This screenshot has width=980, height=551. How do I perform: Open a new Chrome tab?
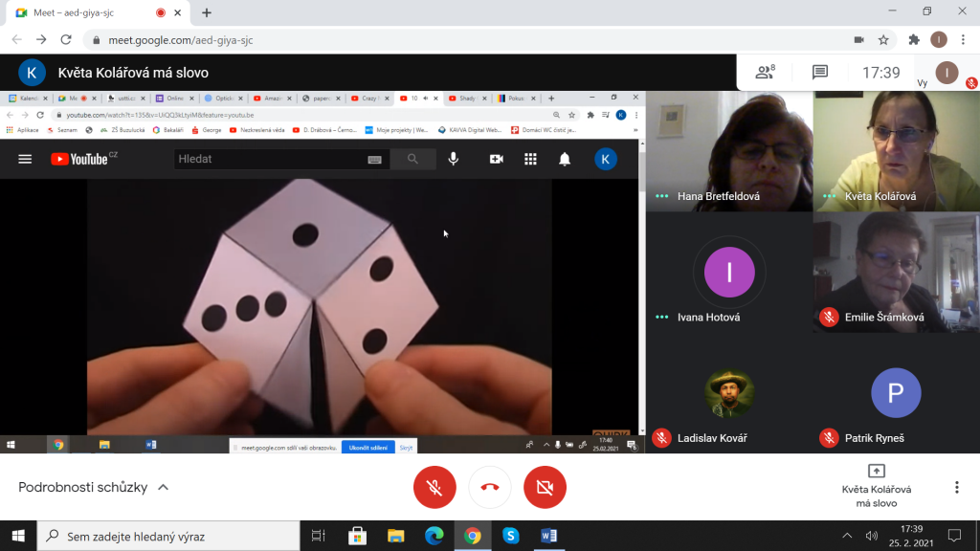click(207, 12)
